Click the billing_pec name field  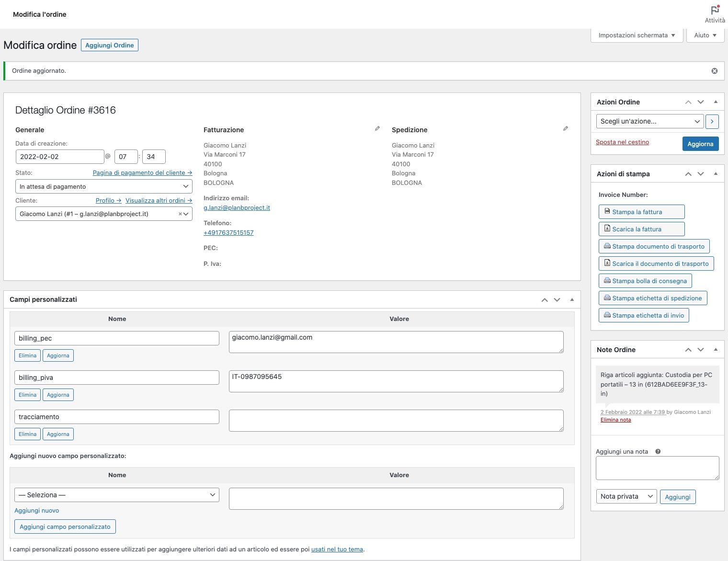coord(117,338)
